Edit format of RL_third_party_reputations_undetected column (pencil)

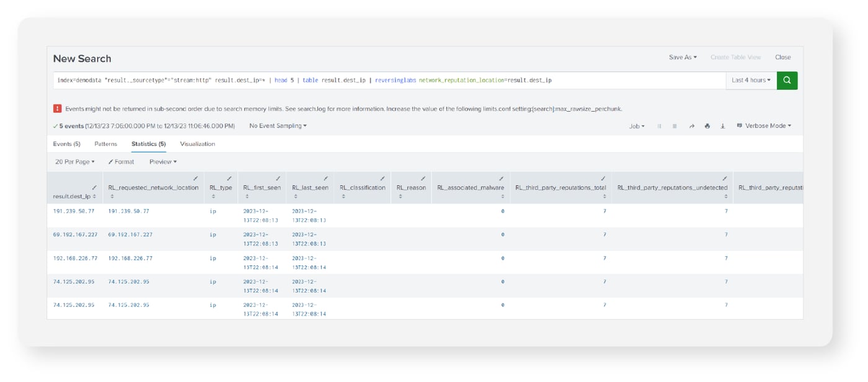click(724, 179)
